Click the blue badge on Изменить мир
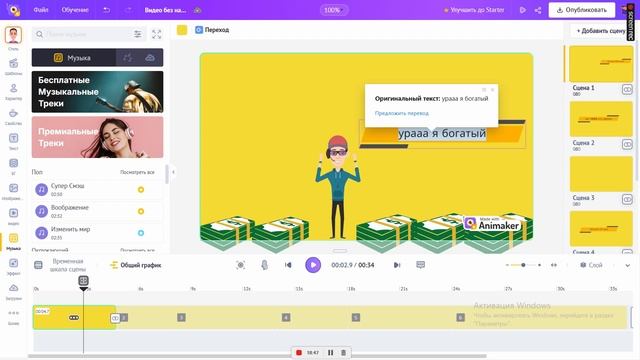640x360 pixels. 141,233
